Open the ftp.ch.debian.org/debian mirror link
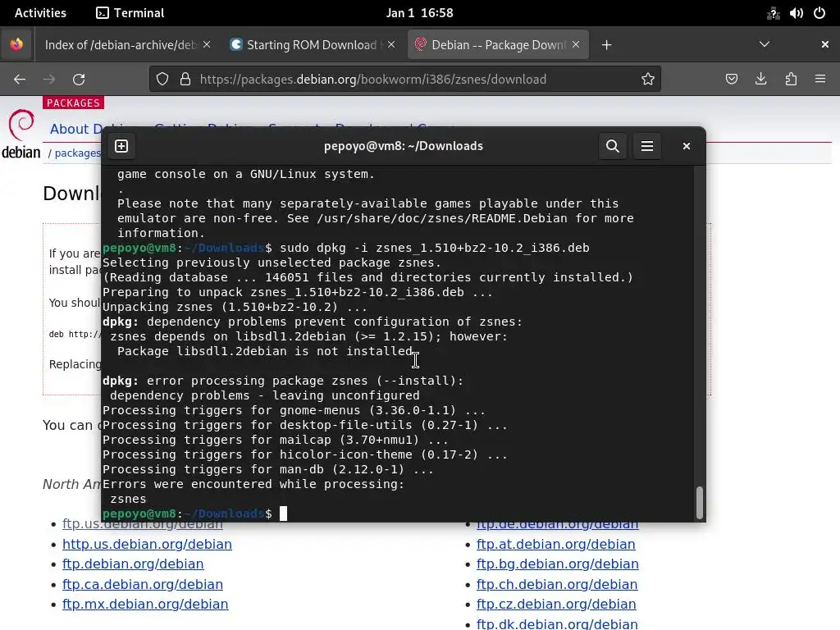 point(557,584)
